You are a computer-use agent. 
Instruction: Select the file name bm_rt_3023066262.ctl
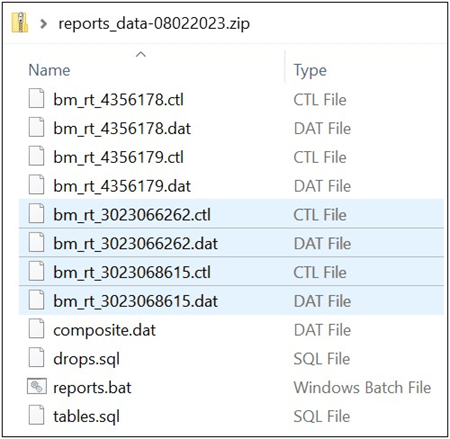point(132,215)
